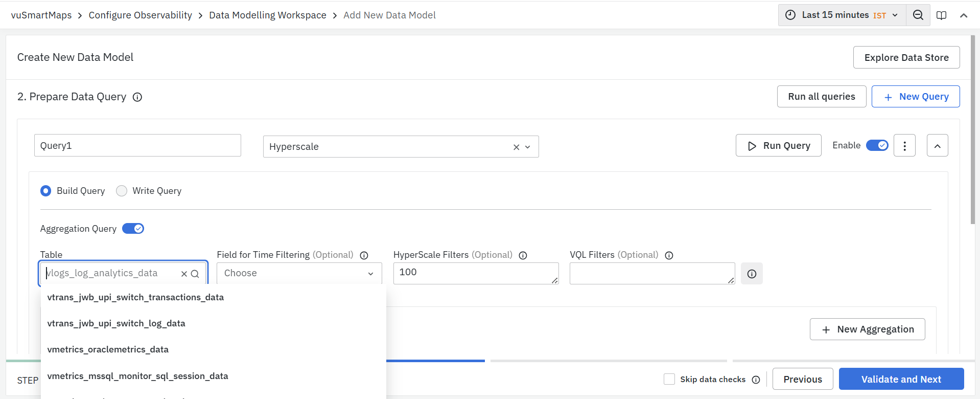The width and height of the screenshot is (980, 399).
Task: Click info icon for Field for Time Filtering
Action: point(364,255)
